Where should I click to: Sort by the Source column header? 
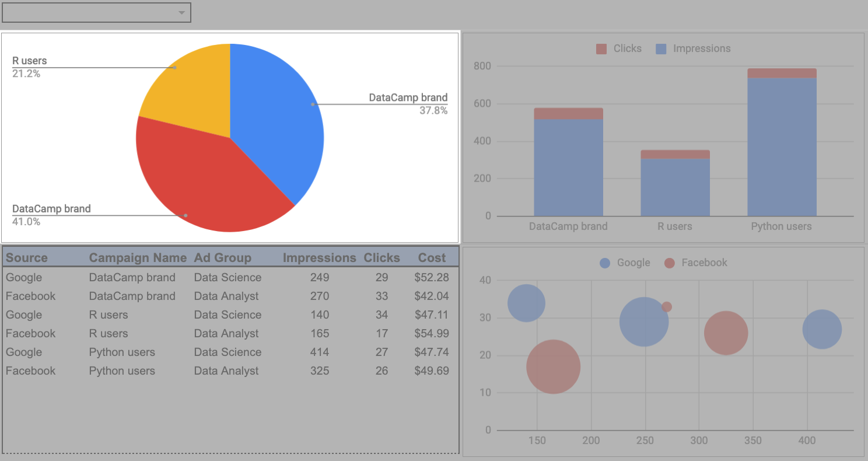pyautogui.click(x=27, y=258)
